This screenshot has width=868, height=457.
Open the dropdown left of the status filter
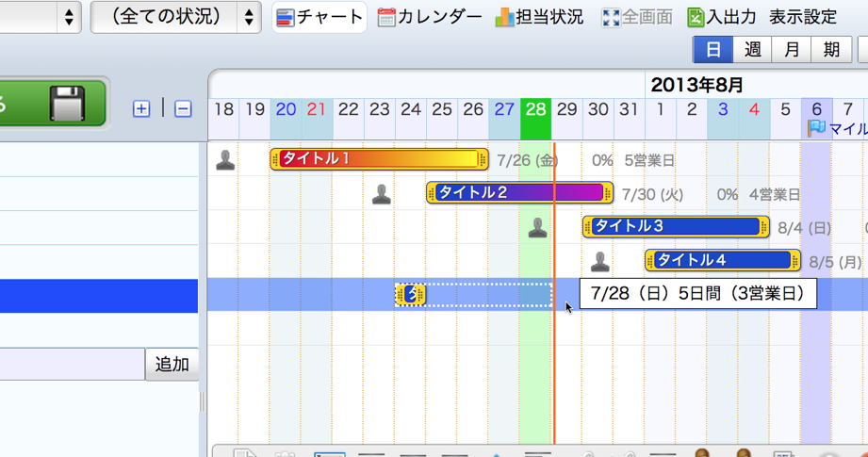[x=41, y=17]
